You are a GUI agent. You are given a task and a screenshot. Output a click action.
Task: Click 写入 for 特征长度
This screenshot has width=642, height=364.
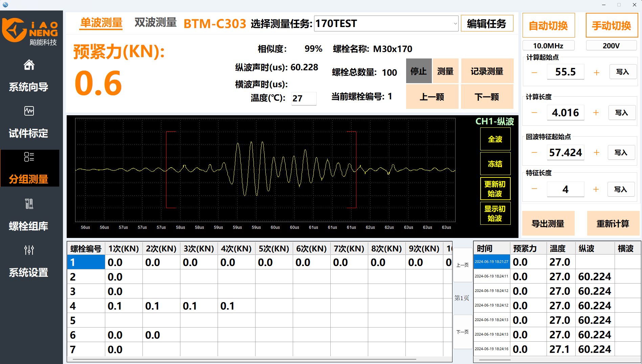[621, 189]
